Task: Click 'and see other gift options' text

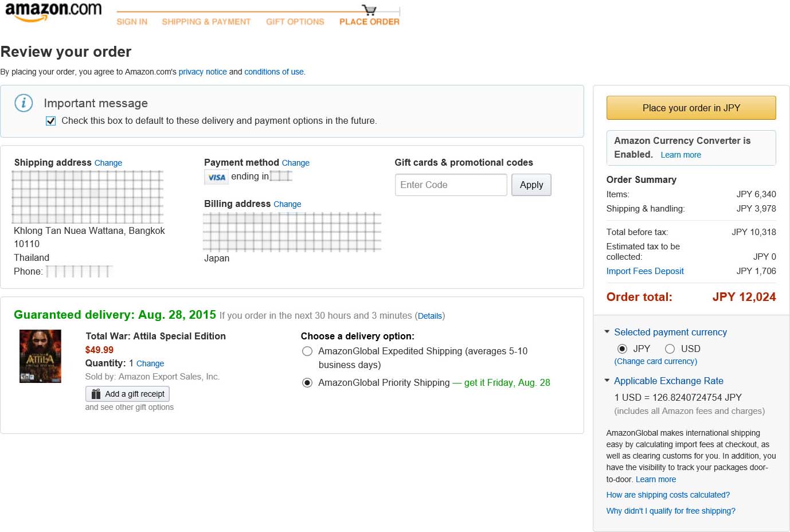Action: [130, 407]
